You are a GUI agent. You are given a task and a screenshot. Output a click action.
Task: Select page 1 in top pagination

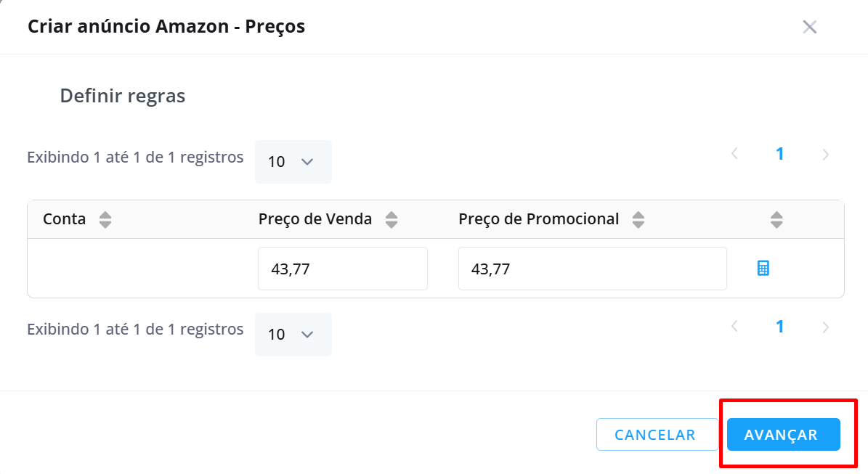pyautogui.click(x=779, y=154)
